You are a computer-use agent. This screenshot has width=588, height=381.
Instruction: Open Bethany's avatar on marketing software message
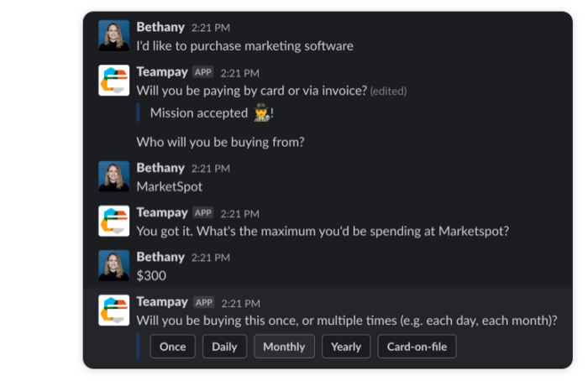113,35
